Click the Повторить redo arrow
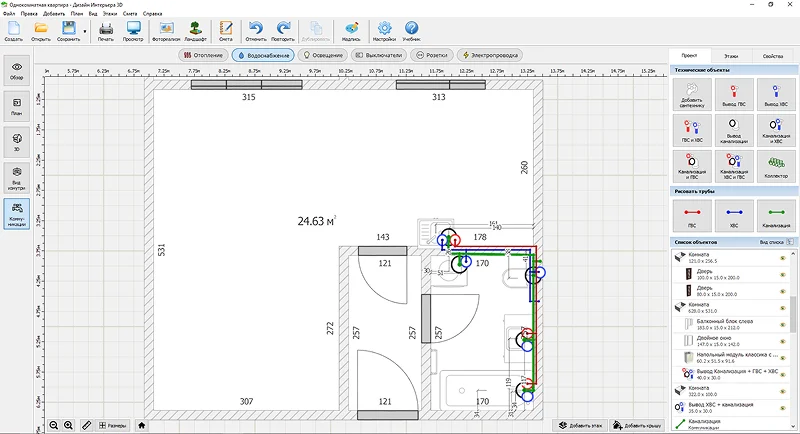 [283, 31]
